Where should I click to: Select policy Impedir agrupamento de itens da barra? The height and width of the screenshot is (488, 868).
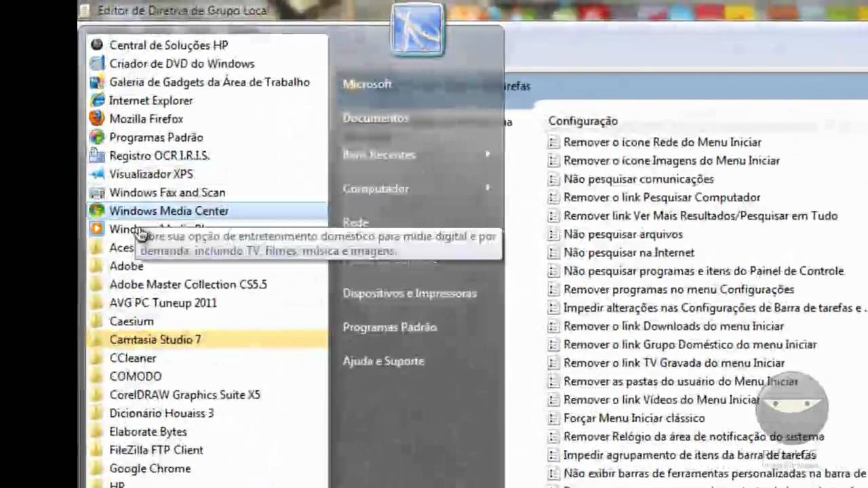[690, 455]
